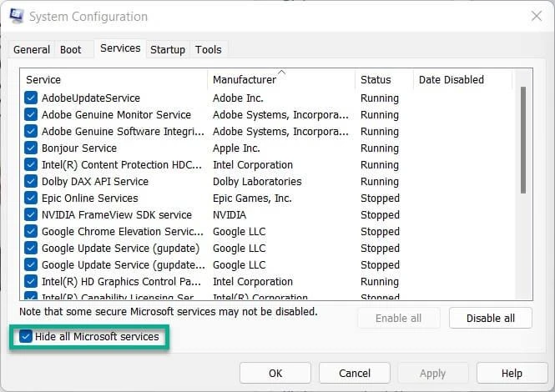Switch to the Tools tab

click(x=209, y=50)
